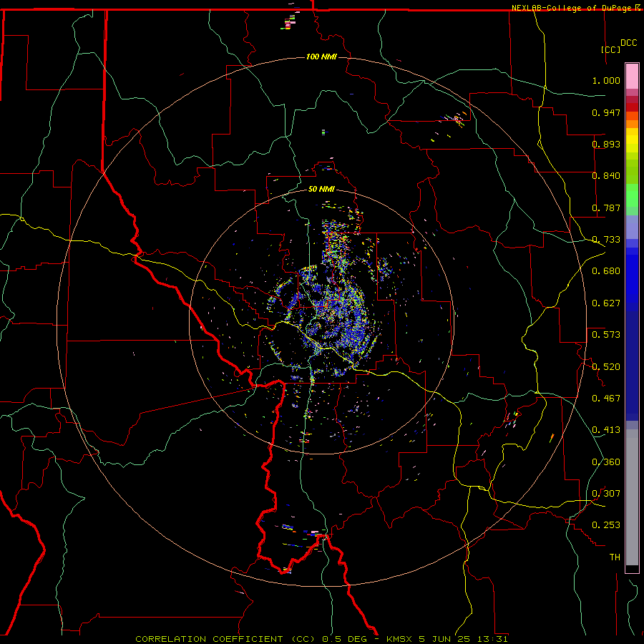Click the 0.467 legend value
Viewport: 644px width, 644px height.
click(606, 399)
